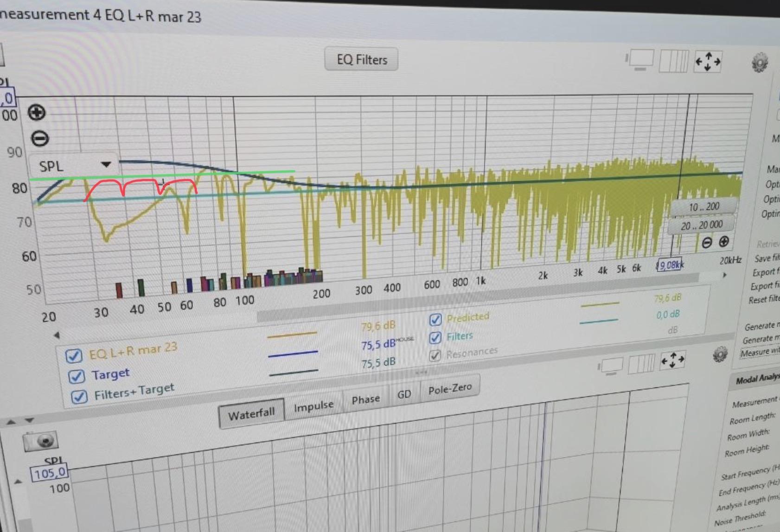Disable the Predicted trace checkbox

click(435, 319)
